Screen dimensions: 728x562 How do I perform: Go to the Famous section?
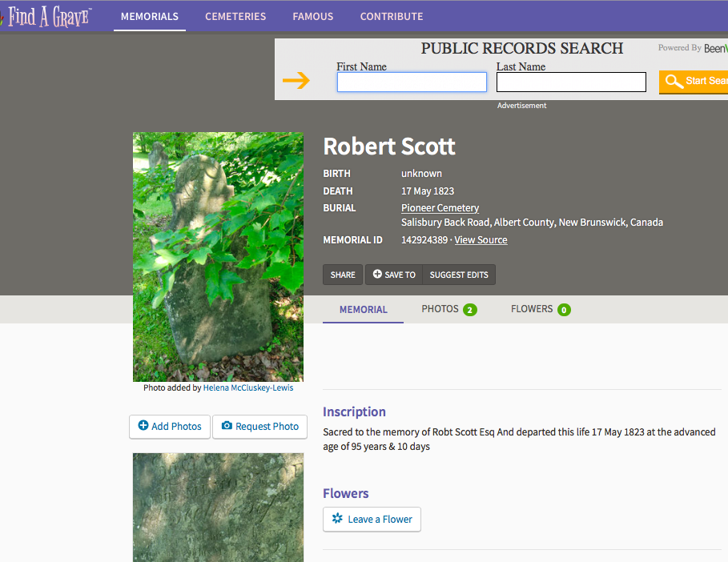coord(312,17)
